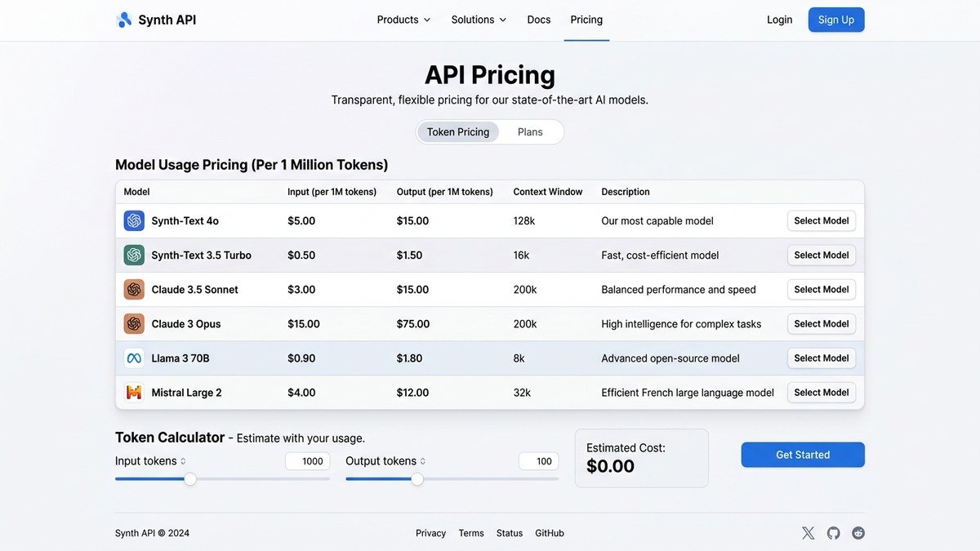
Task: Click the Get Started button
Action: tap(803, 455)
